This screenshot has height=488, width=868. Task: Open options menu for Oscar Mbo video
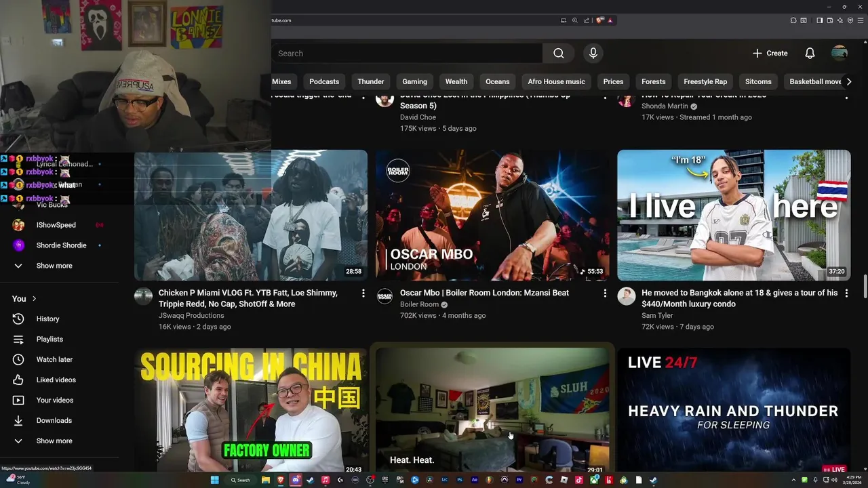605,293
